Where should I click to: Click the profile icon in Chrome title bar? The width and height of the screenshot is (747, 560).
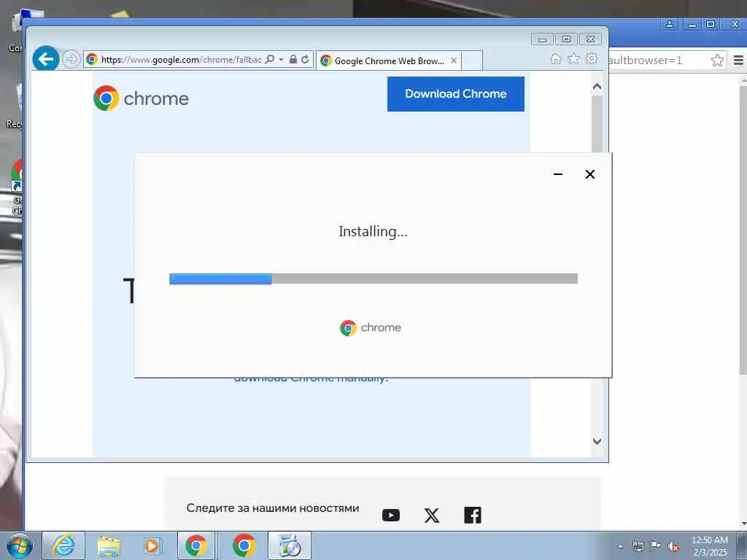pyautogui.click(x=670, y=24)
